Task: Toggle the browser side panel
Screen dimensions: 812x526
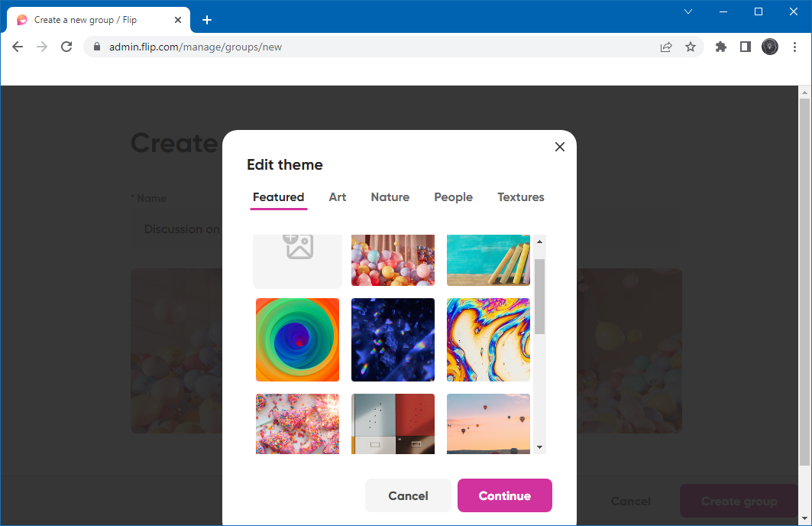Action: tap(746, 47)
